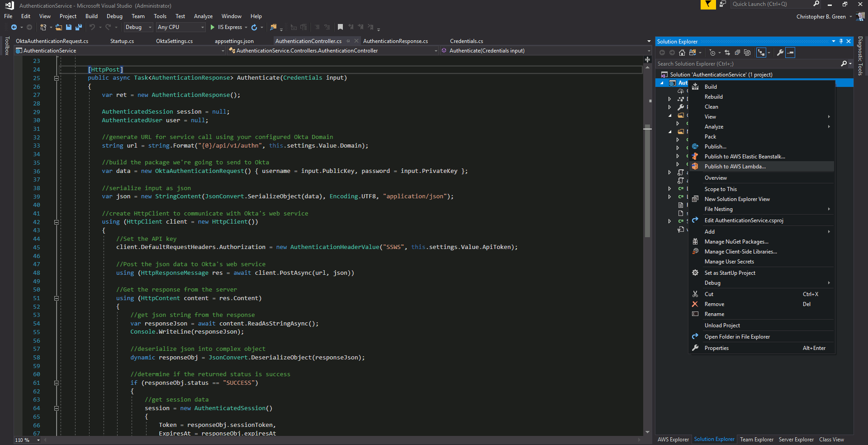868x445 pixels.
Task: Click the Home icon in Solution Explorer
Action: click(x=682, y=53)
